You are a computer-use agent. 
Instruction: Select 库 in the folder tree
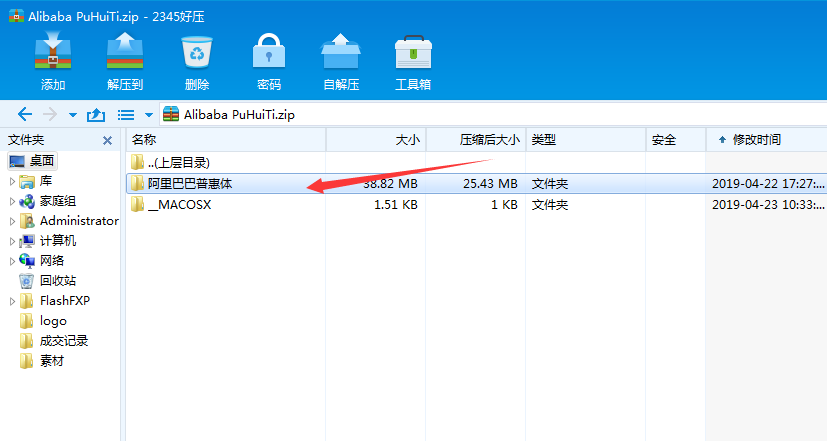coord(36,181)
